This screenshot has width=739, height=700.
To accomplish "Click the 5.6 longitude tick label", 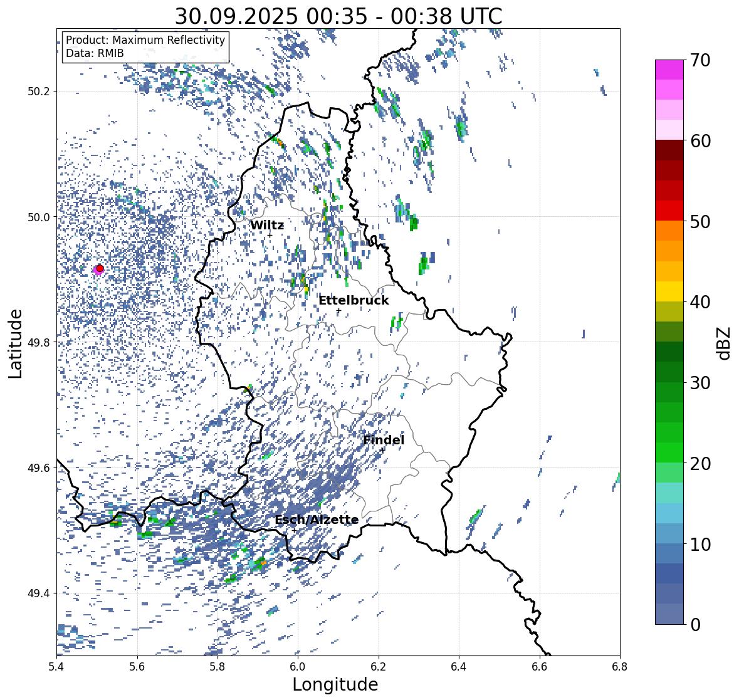I will [x=137, y=667].
